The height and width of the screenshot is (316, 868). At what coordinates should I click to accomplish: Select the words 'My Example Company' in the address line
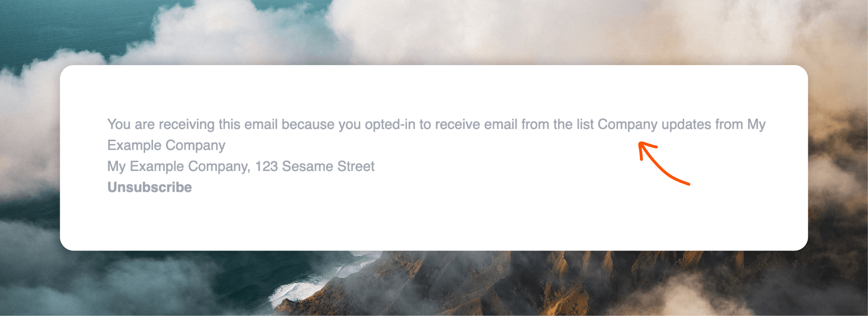tap(177, 166)
